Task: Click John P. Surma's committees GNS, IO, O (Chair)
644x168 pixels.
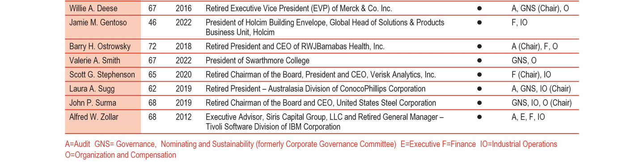Action: click(x=542, y=103)
